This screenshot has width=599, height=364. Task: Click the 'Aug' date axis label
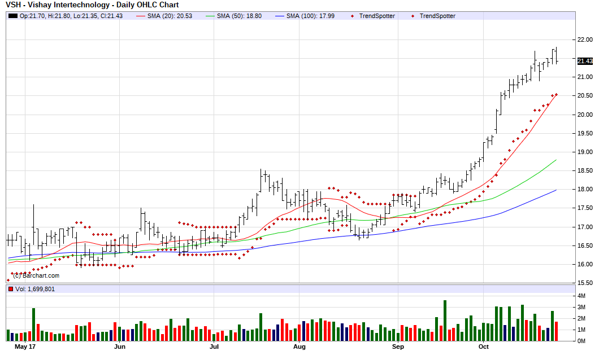299,347
